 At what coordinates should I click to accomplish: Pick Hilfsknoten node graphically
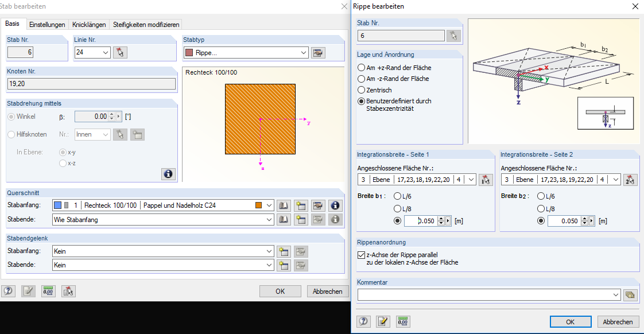pos(120,134)
